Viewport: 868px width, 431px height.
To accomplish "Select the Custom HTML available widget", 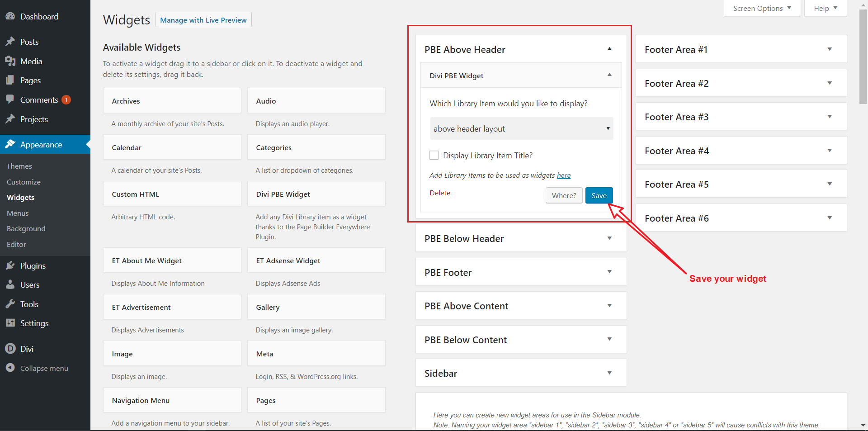I will coord(172,194).
